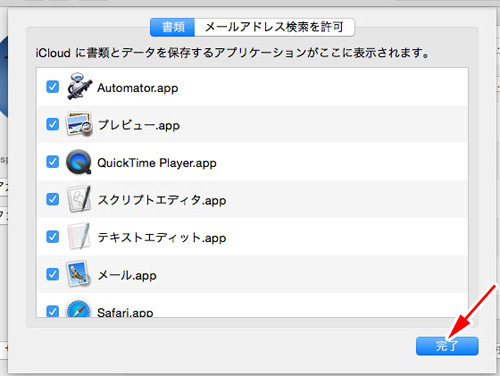Select the QuickTime Player.app row label
The height and width of the screenshot is (376, 500).
[x=157, y=163]
